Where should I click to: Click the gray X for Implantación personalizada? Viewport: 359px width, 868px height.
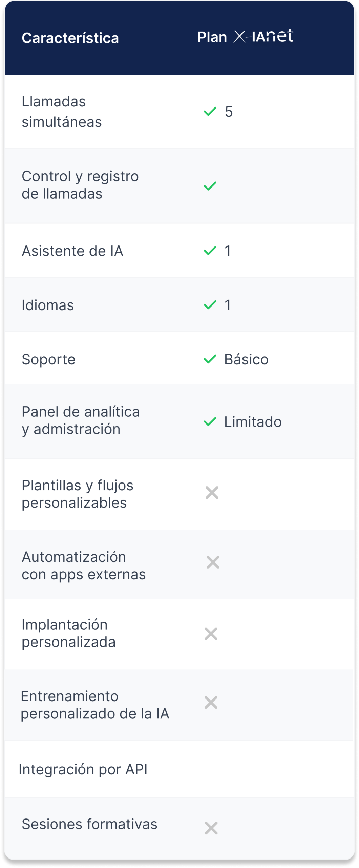[x=211, y=634]
